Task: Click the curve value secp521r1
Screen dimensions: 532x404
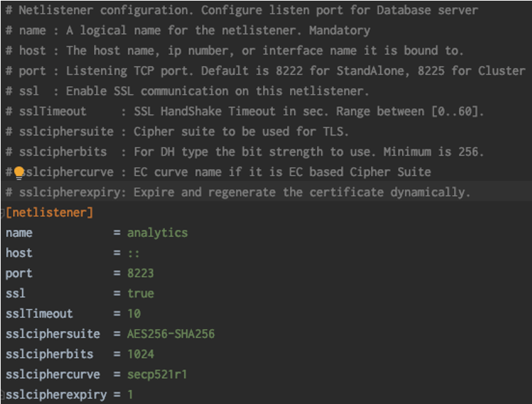Action: pyautogui.click(x=157, y=375)
